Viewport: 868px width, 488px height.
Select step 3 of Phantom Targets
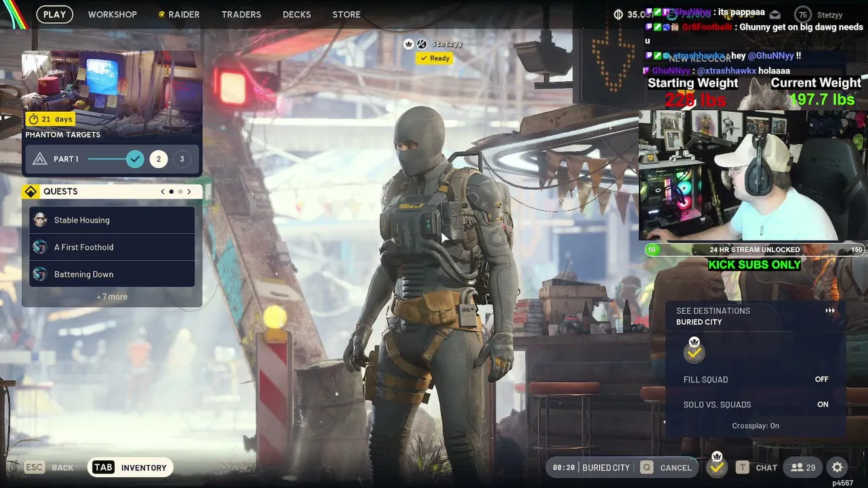point(182,159)
